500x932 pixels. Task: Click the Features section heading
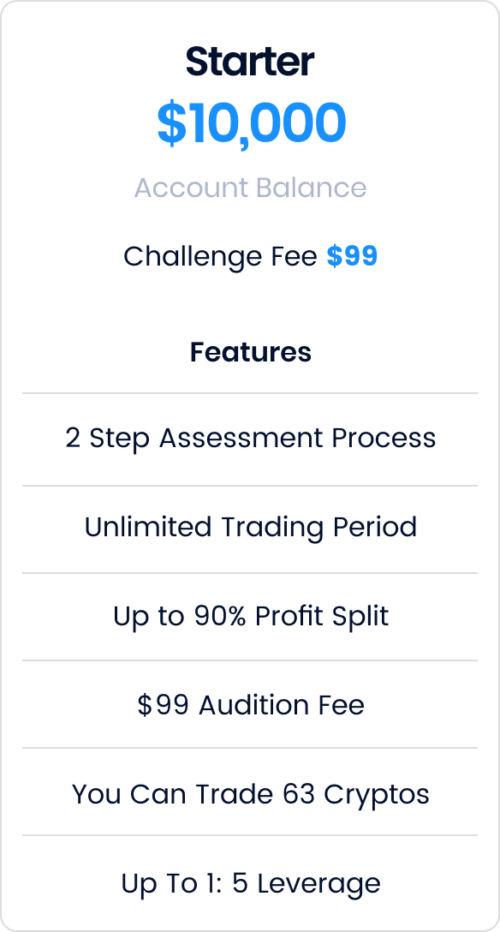(x=250, y=352)
